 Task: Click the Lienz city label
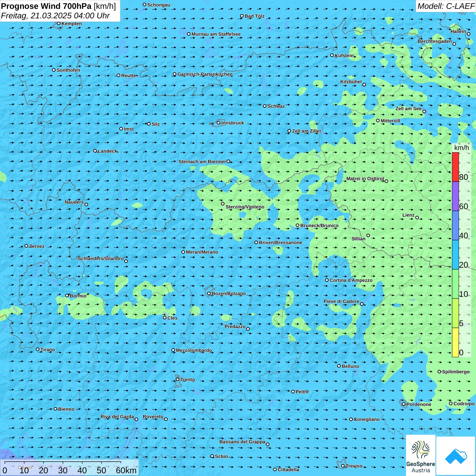pyautogui.click(x=408, y=215)
